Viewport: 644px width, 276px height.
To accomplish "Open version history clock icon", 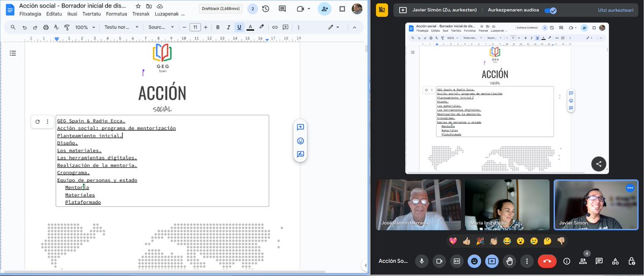I will [266, 9].
